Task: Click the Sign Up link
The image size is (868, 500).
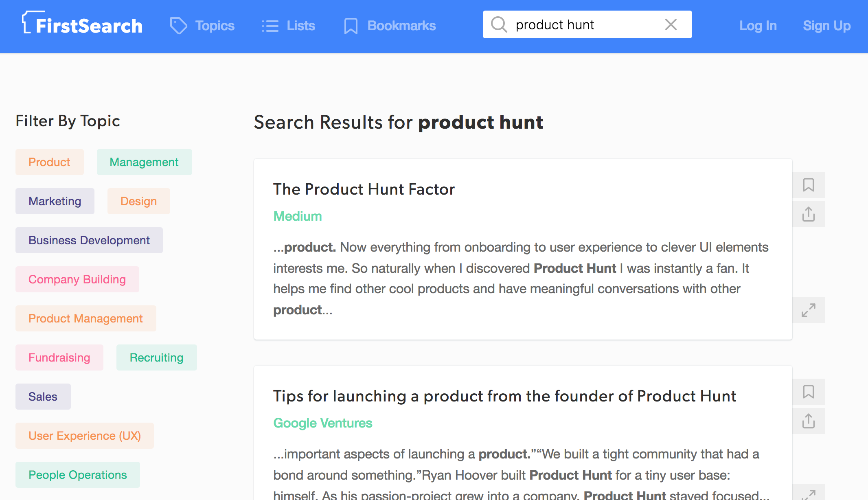Action: click(826, 26)
